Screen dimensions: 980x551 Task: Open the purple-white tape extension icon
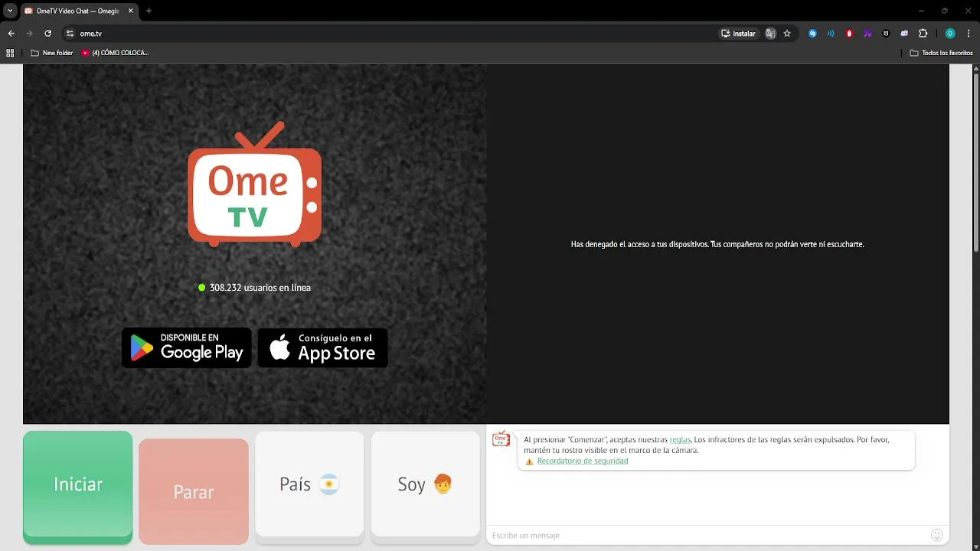point(904,34)
